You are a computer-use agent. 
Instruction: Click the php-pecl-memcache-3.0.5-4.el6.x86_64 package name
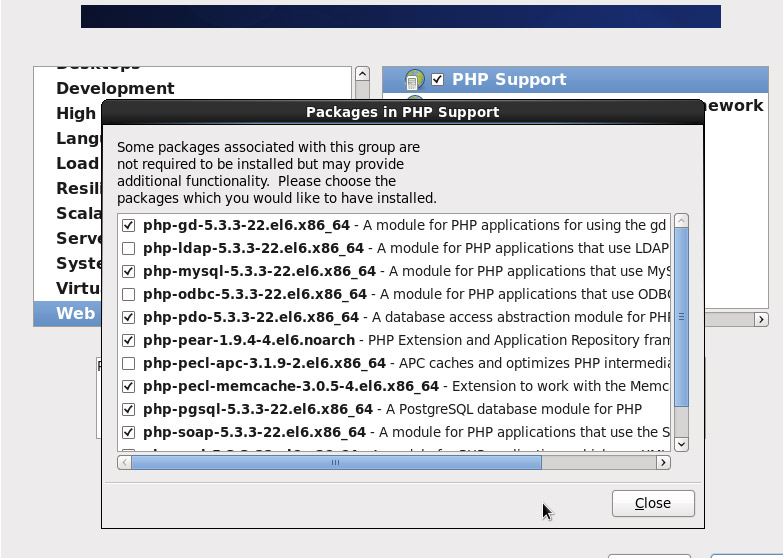pos(291,386)
